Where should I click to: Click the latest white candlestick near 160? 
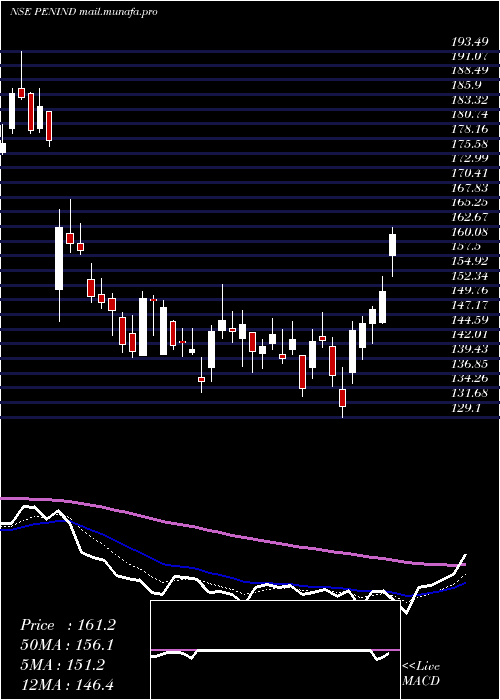pyautogui.click(x=392, y=245)
